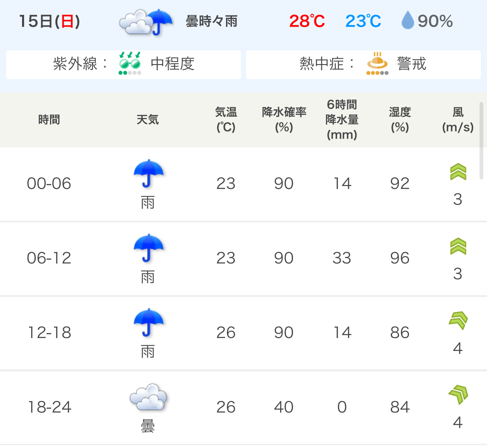Click the 湿度 column header
The image size is (487, 448).
point(400,119)
